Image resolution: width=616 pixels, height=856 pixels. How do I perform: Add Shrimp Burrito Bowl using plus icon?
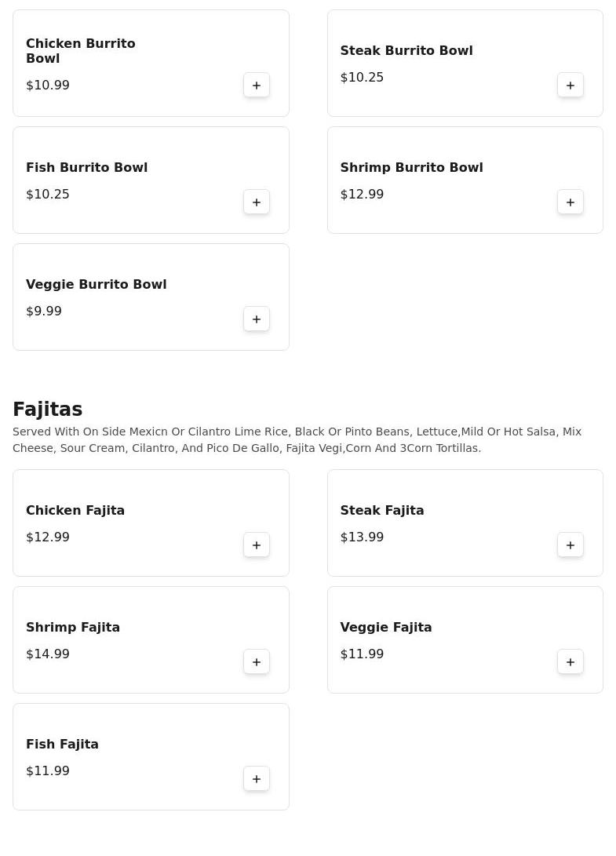570,202
